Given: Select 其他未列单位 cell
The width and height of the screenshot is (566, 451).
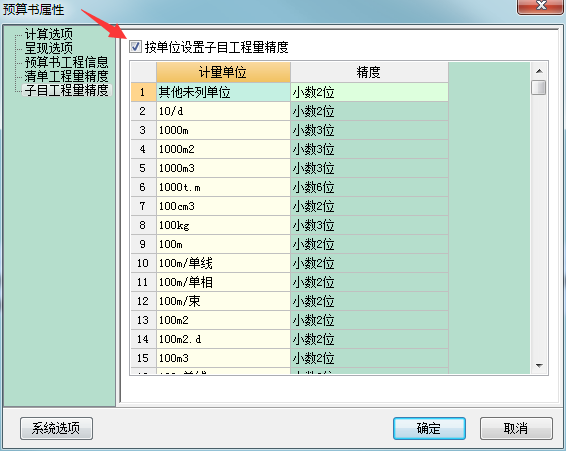Looking at the screenshot, I should 223,92.
